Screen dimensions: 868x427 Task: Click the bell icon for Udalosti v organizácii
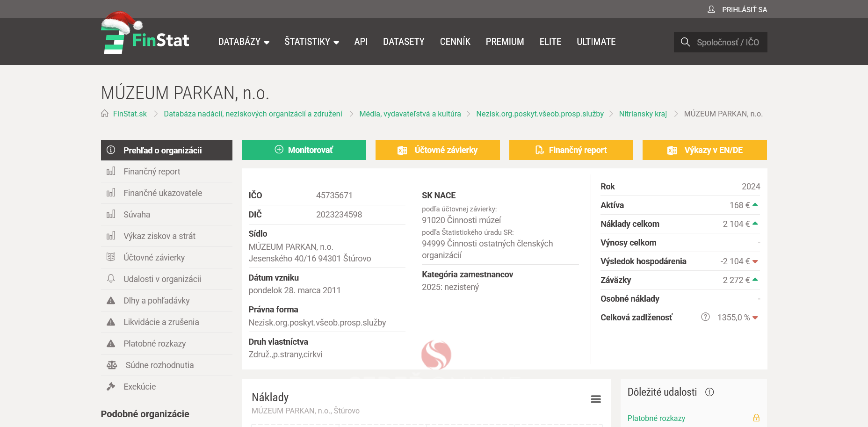point(111,279)
